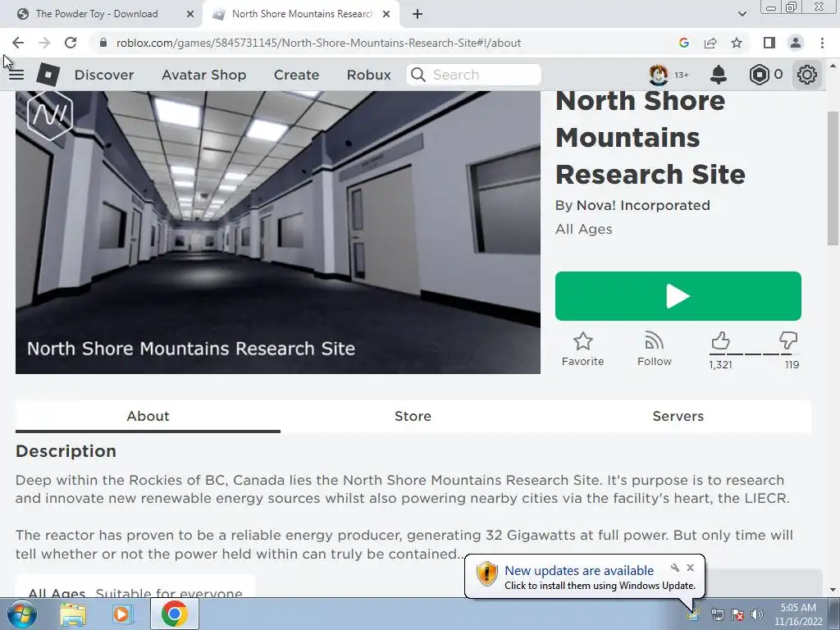Open Chrome profile icon
The width and height of the screenshot is (840, 630).
[x=796, y=43]
